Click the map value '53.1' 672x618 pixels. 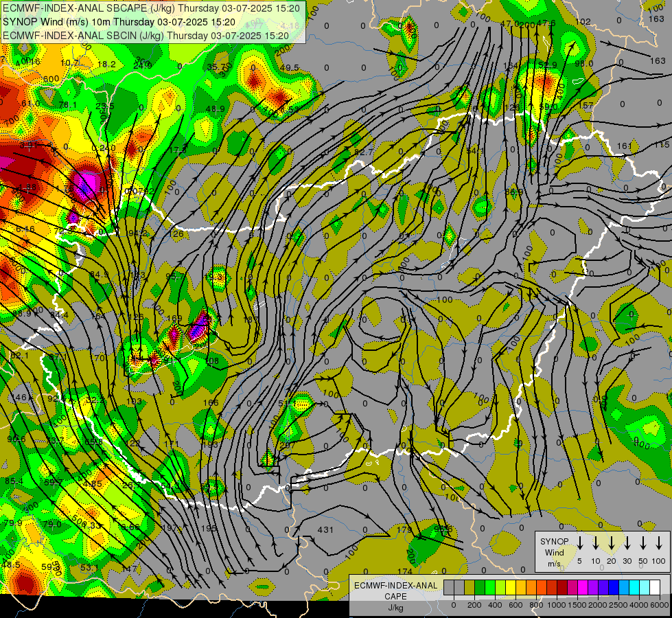89,568
